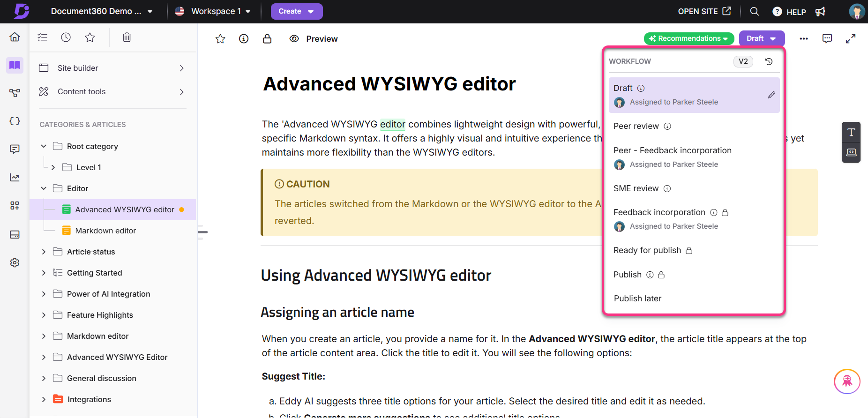
Task: Open the More options ellipsis menu
Action: click(x=804, y=38)
